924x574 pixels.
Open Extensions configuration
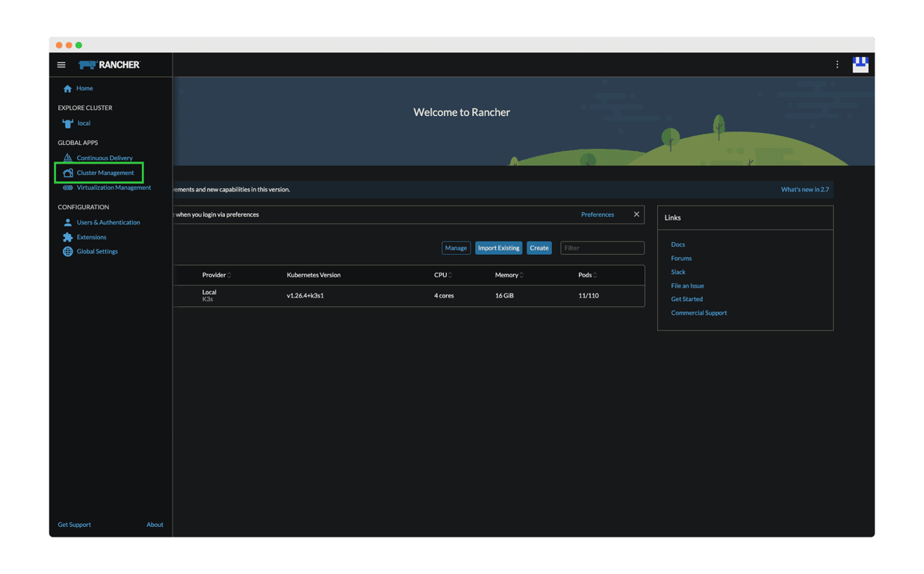[x=91, y=237]
